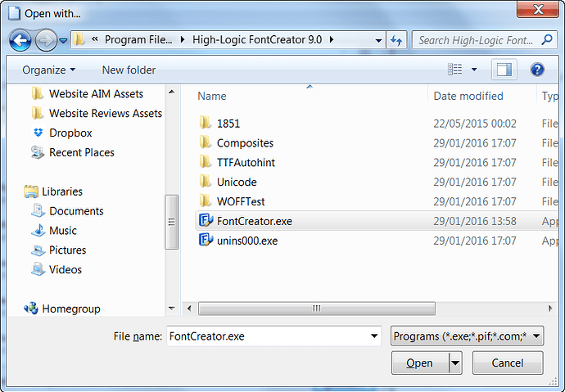The width and height of the screenshot is (565, 392).
Task: Click horizontal scrollbar right arrow
Action: (x=550, y=309)
